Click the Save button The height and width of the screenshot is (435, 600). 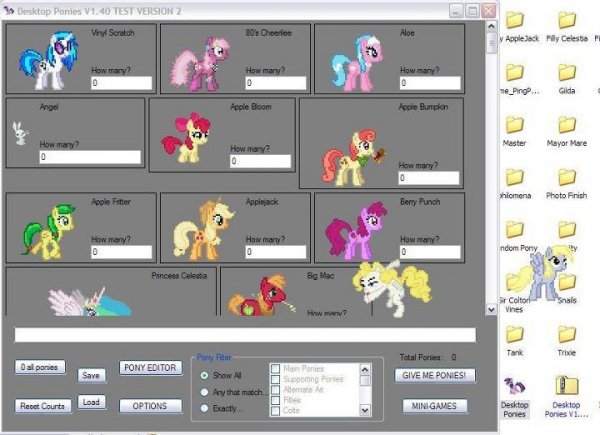coord(91,375)
